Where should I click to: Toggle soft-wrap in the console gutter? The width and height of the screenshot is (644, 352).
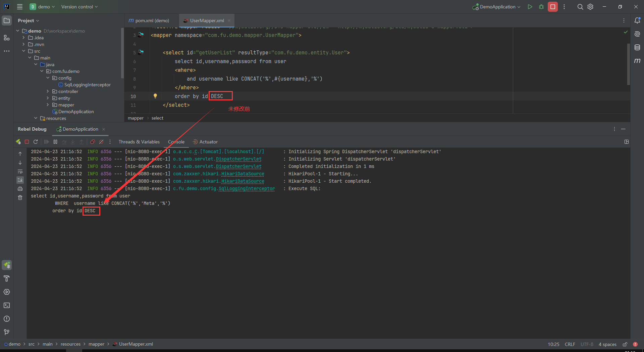[20, 171]
